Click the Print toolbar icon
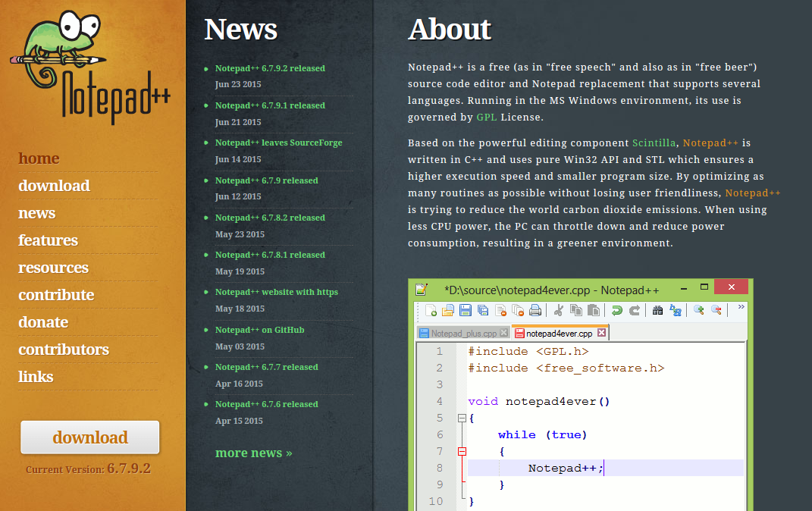The image size is (812, 511). (535, 310)
